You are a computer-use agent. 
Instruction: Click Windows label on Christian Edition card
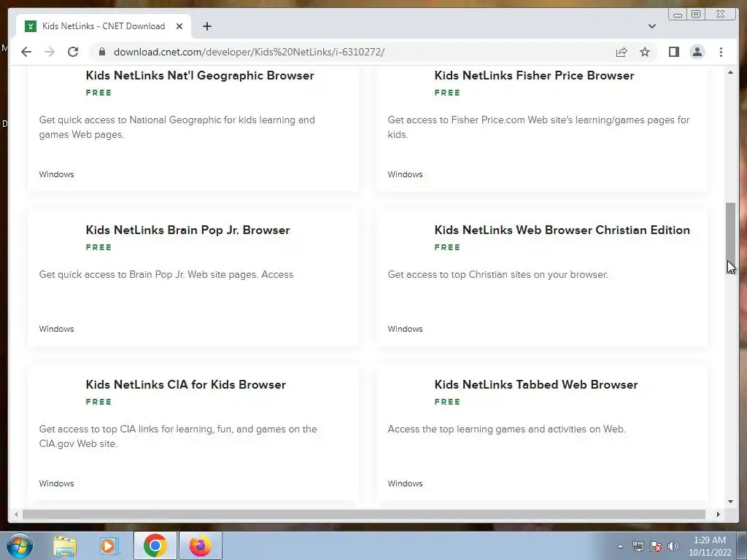405,329
